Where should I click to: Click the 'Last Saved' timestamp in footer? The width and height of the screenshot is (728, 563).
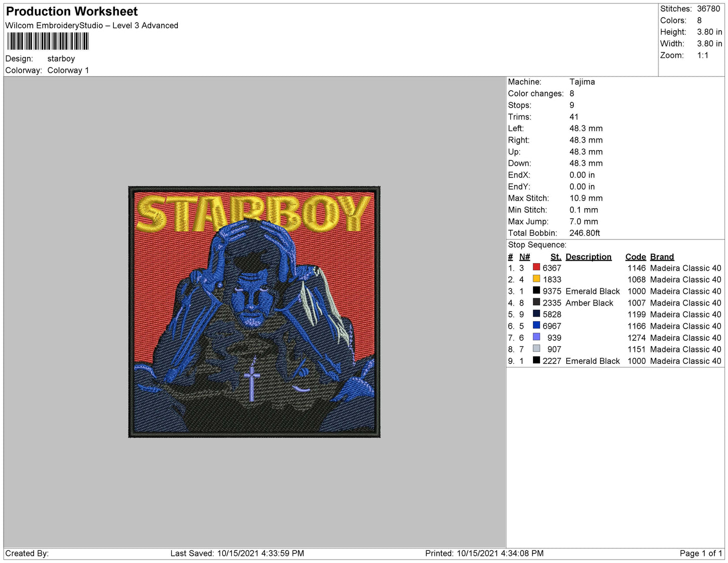(237, 553)
